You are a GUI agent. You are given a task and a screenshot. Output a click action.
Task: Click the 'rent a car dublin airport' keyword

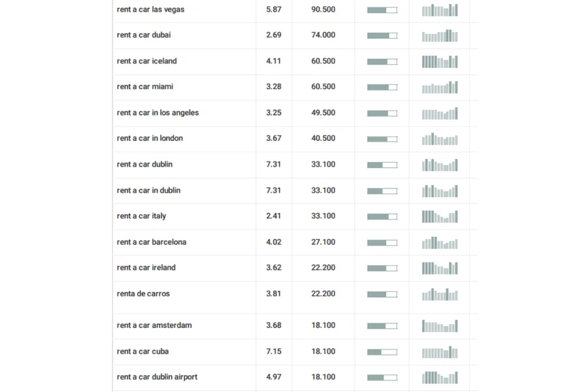[x=157, y=378]
